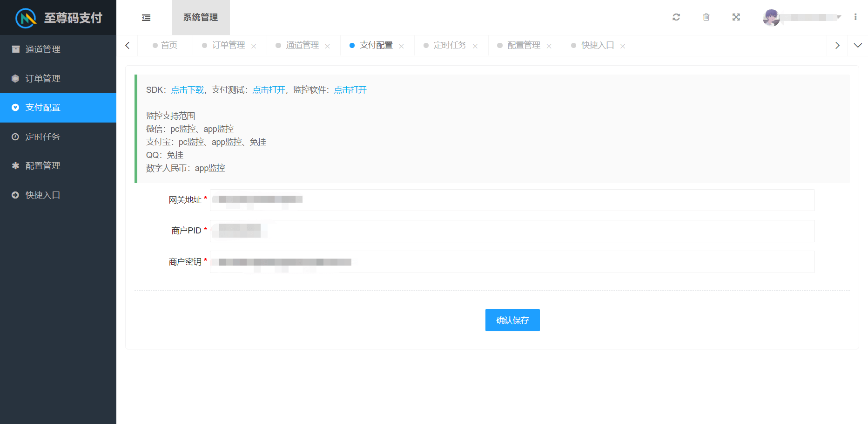Close the 定时任务 tab
868x424 pixels.
click(x=475, y=46)
